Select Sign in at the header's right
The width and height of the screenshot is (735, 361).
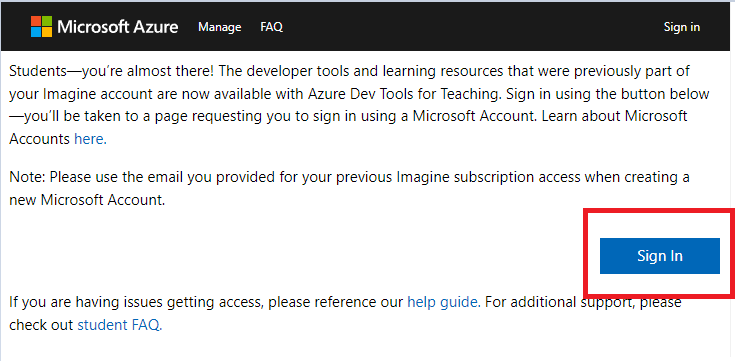pyautogui.click(x=682, y=27)
